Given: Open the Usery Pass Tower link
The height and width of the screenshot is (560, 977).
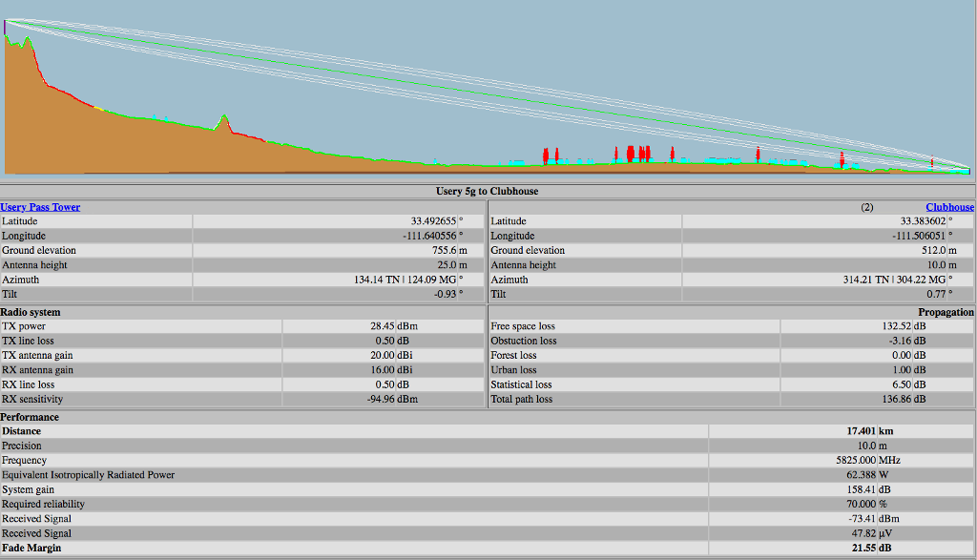Looking at the screenshot, I should coord(40,207).
